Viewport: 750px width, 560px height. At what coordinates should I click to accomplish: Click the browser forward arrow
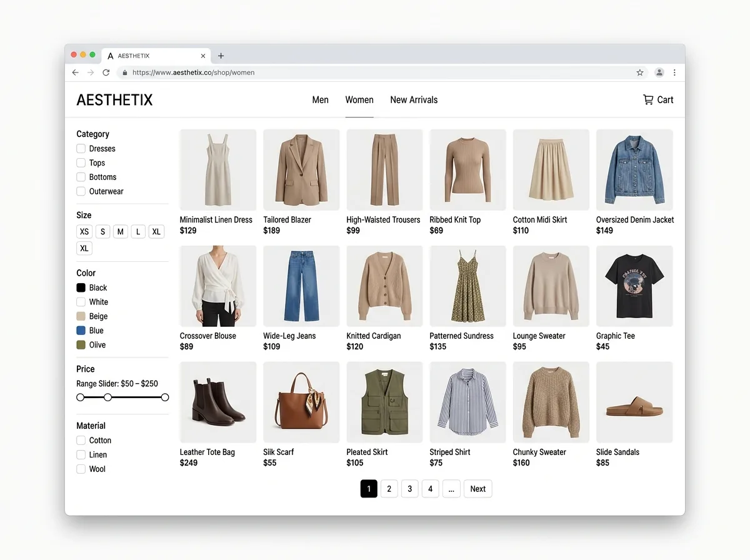(x=91, y=72)
